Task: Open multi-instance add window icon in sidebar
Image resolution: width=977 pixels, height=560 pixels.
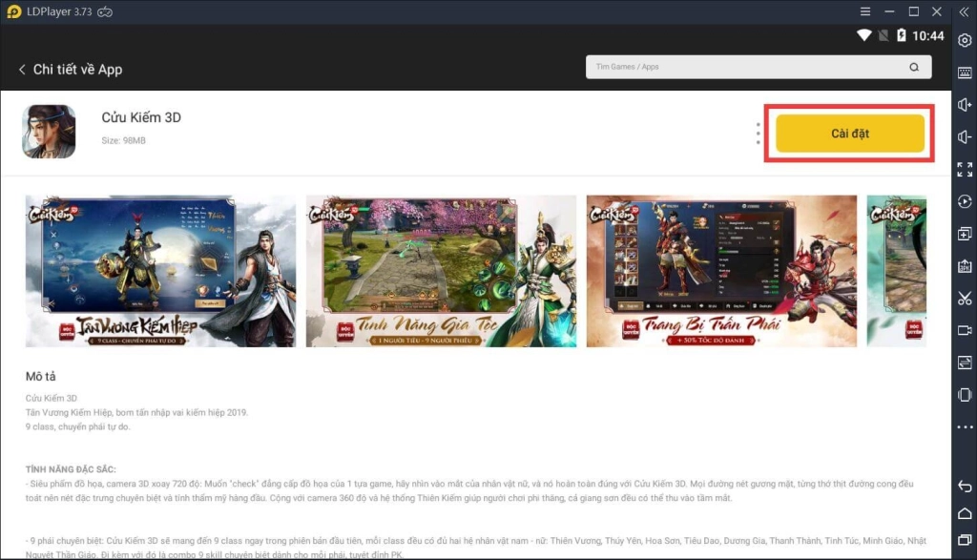Action: (965, 234)
